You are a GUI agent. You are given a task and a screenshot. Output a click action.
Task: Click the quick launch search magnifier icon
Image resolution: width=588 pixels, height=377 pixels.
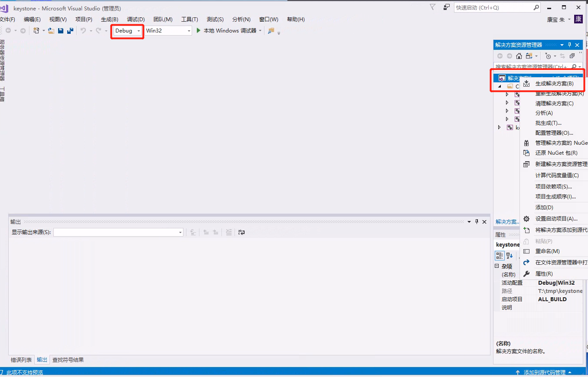tap(536, 7)
